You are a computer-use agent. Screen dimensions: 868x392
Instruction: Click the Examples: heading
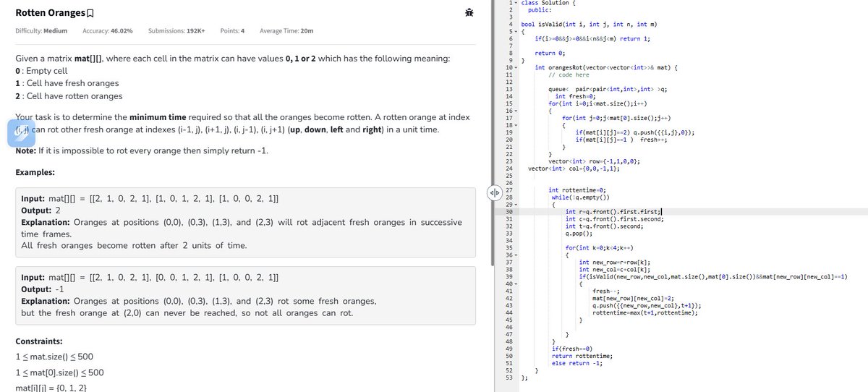pyautogui.click(x=35, y=172)
